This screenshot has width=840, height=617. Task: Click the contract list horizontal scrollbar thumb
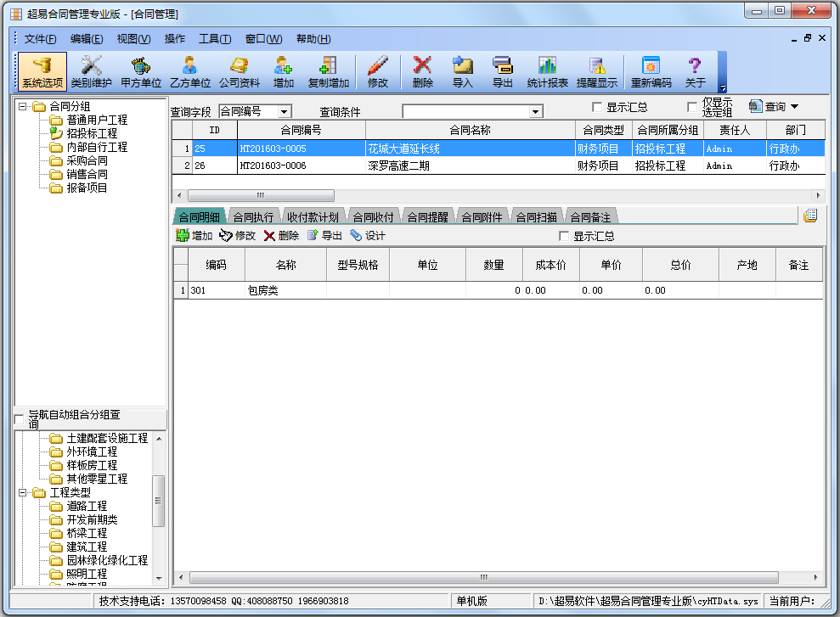[261, 195]
